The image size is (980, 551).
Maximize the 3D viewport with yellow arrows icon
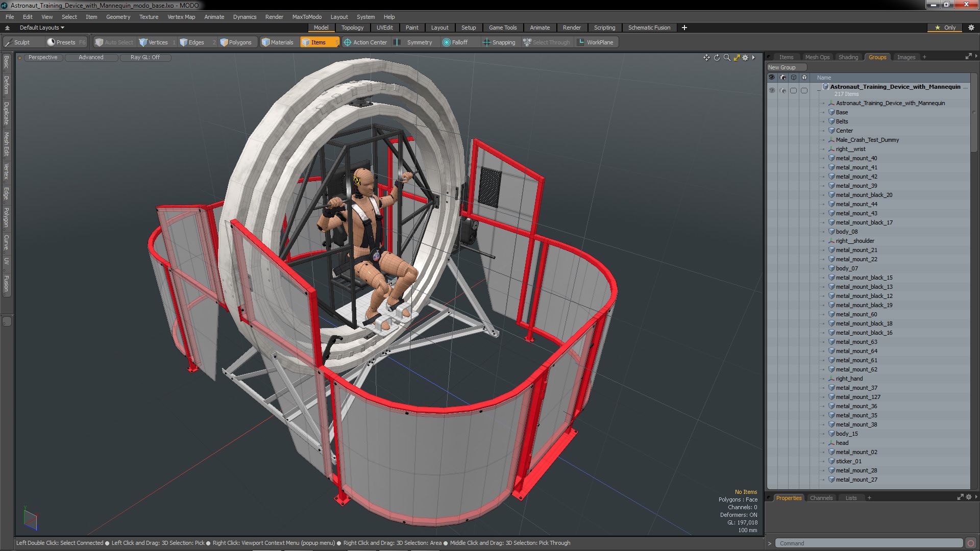click(737, 58)
